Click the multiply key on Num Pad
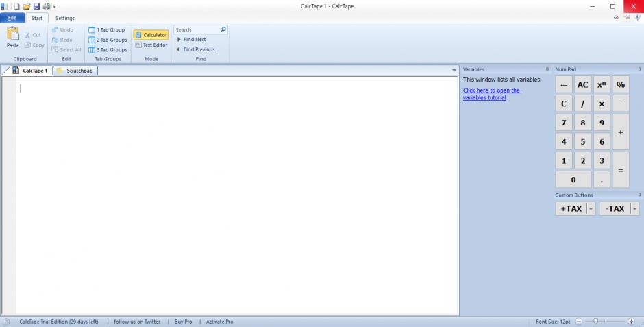This screenshot has height=327, width=644. 602,104
